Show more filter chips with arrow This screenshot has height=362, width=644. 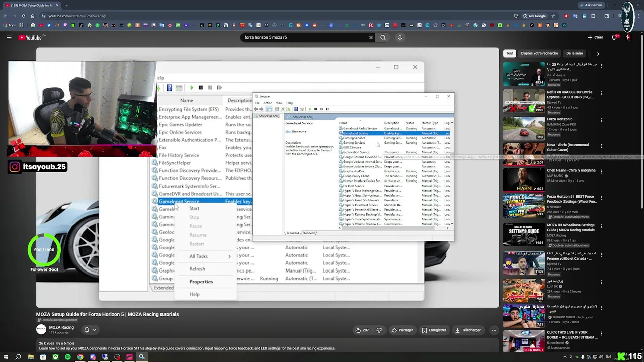598,53
